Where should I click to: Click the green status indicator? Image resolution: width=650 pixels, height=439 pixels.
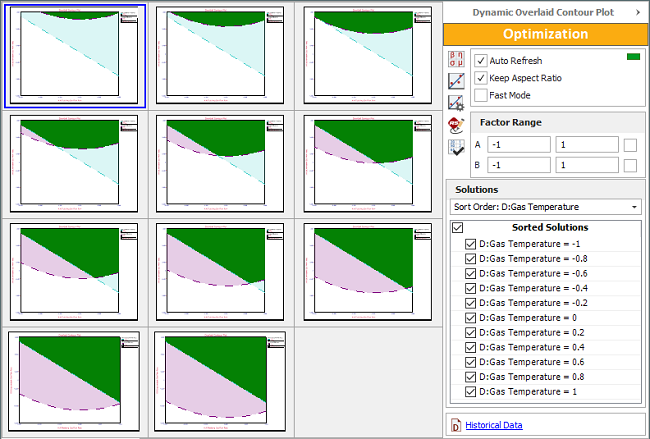(x=632, y=56)
